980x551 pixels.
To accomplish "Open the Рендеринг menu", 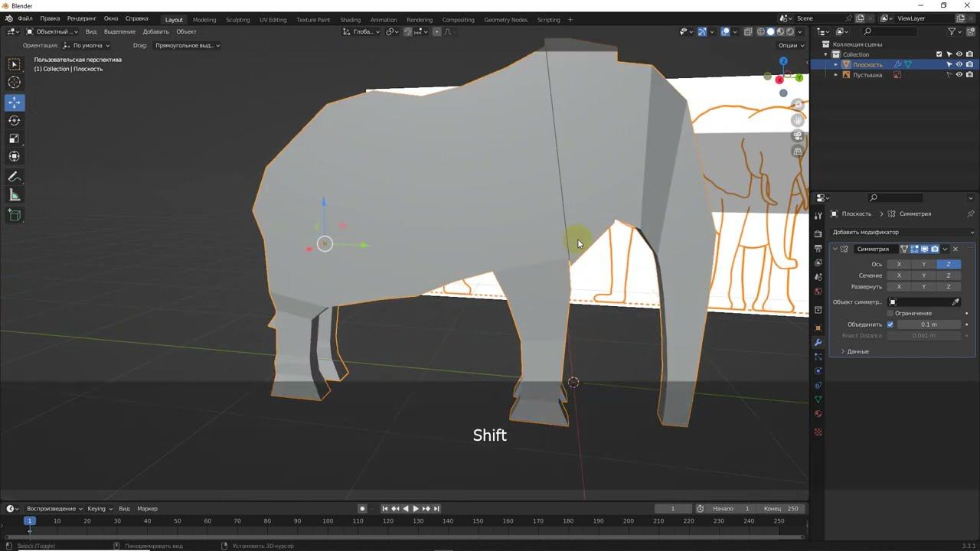I will 81,18.
